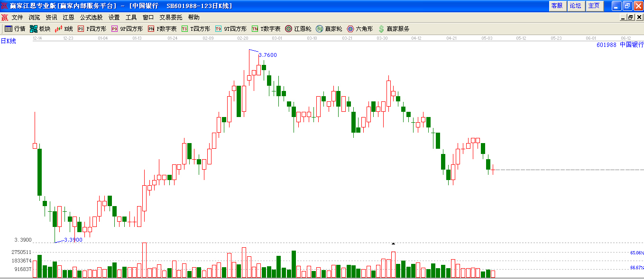Open the 窗口 menu
The width and height of the screenshot is (644, 280).
[148, 18]
